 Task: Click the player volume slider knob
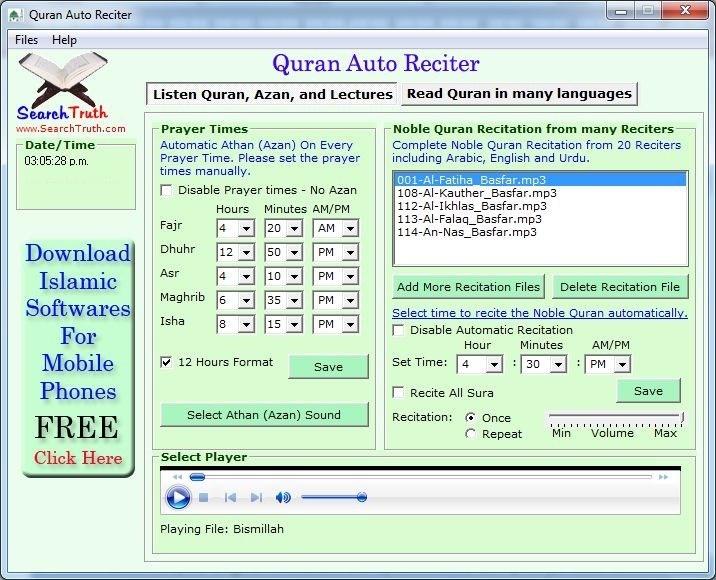point(362,497)
